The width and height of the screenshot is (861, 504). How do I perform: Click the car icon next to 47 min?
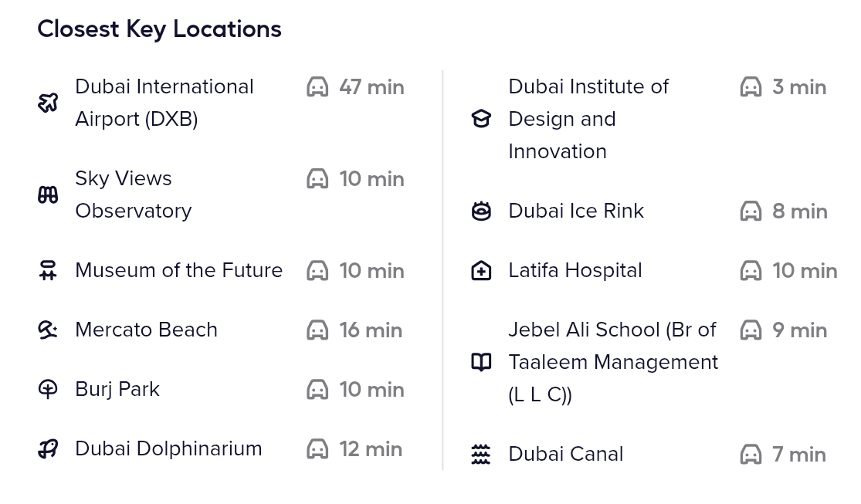pos(317,87)
